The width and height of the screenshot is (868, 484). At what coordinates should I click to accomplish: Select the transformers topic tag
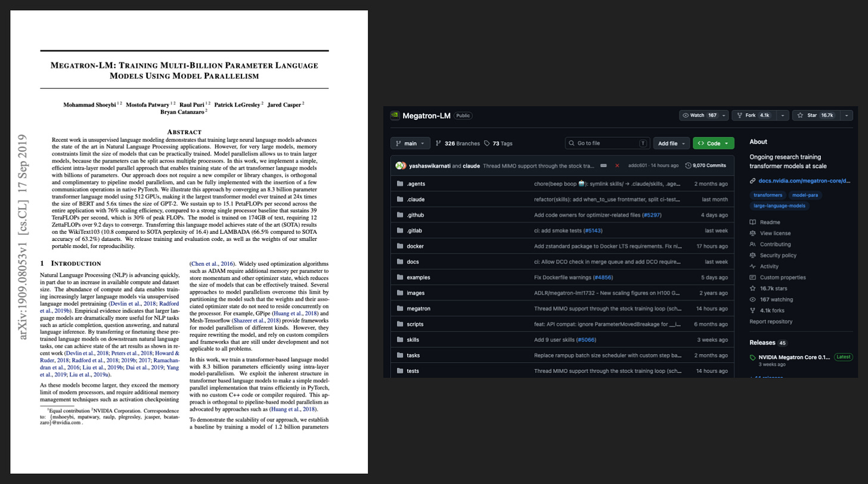(768, 195)
